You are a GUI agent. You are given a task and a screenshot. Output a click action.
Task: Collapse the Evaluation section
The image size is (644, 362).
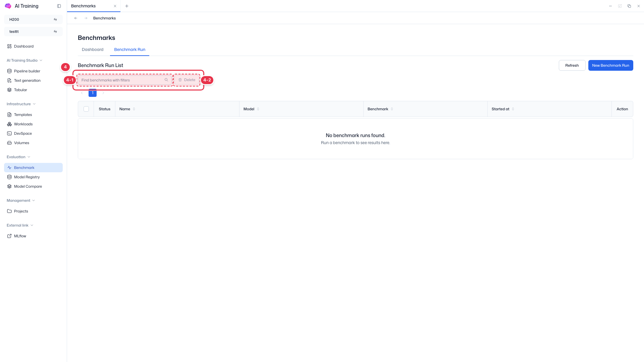pos(18,157)
